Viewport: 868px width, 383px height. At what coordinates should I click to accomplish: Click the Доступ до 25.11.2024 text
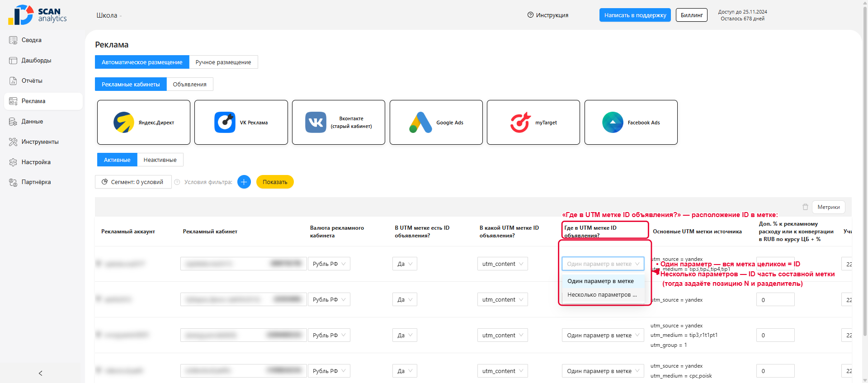pos(743,12)
